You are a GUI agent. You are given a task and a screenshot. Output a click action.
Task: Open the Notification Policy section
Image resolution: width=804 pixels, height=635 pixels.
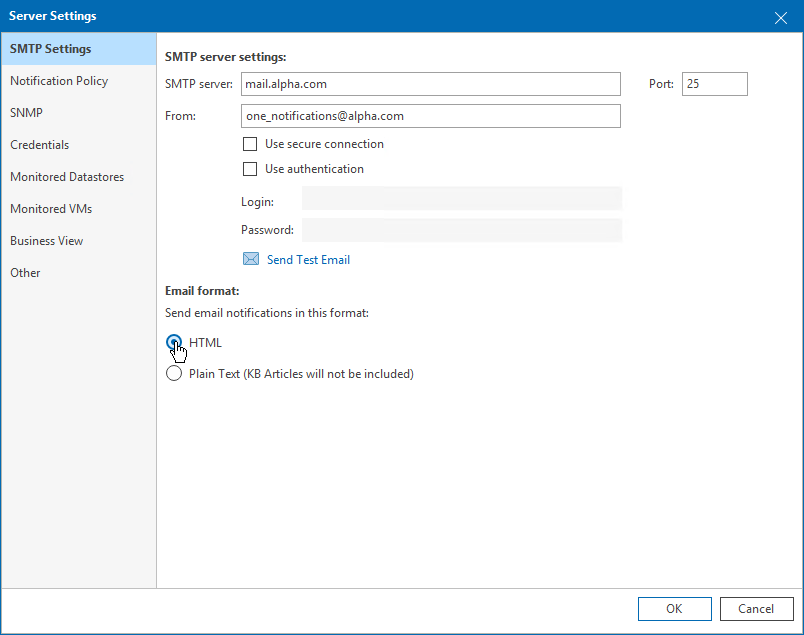59,81
